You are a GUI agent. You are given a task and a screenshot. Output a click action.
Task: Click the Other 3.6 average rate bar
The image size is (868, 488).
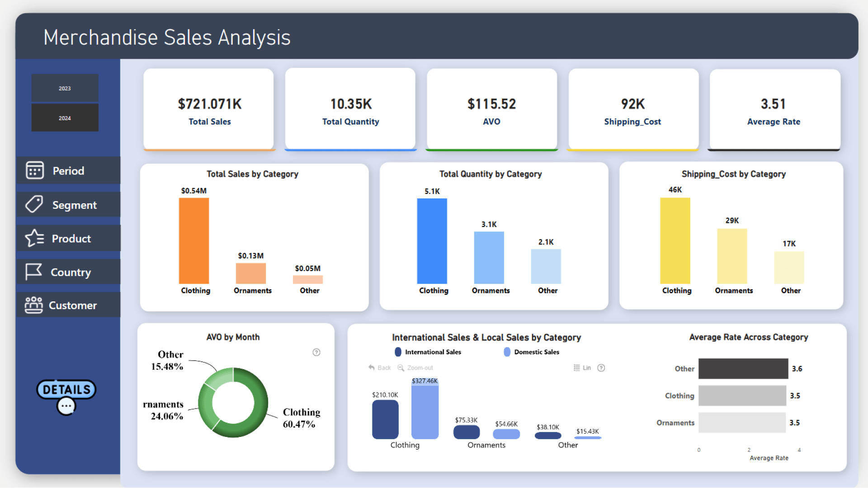pos(743,369)
